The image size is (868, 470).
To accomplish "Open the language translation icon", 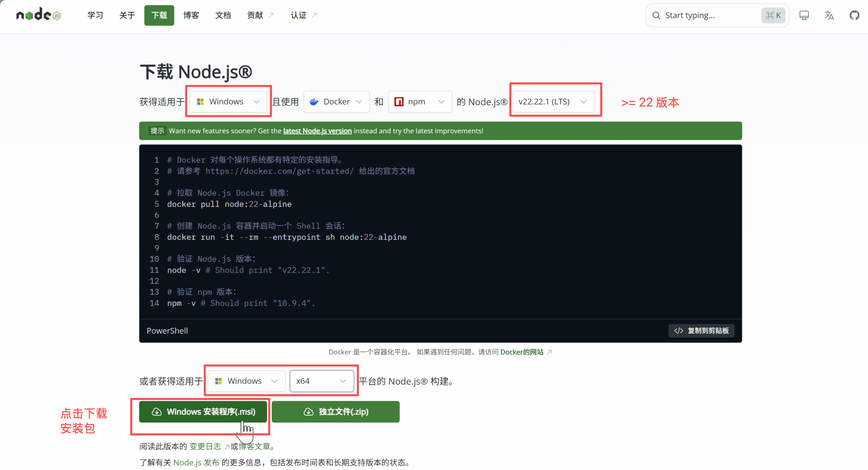I will point(829,15).
